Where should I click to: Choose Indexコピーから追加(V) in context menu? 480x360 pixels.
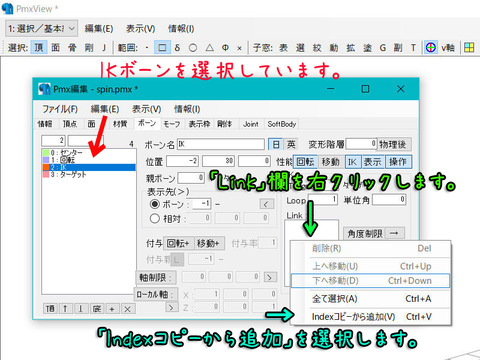point(371,317)
